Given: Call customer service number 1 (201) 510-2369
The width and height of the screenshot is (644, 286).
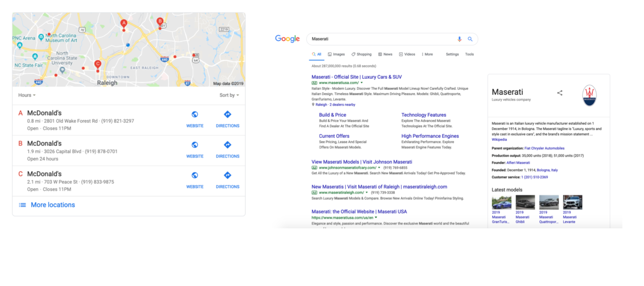Looking at the screenshot, I should point(534,177).
